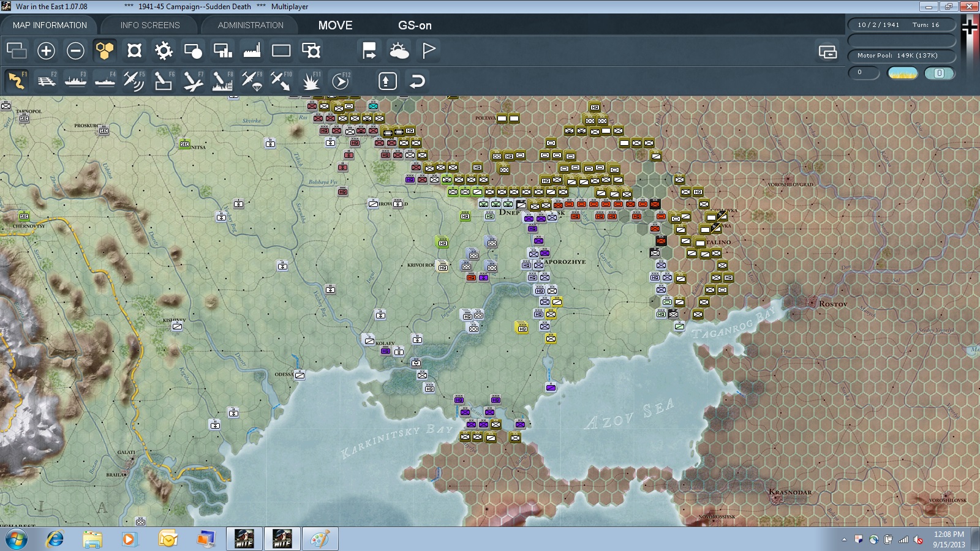Viewport: 980px width, 551px height.
Task: Click the Motor Pool status field
Action: pyautogui.click(x=902, y=56)
